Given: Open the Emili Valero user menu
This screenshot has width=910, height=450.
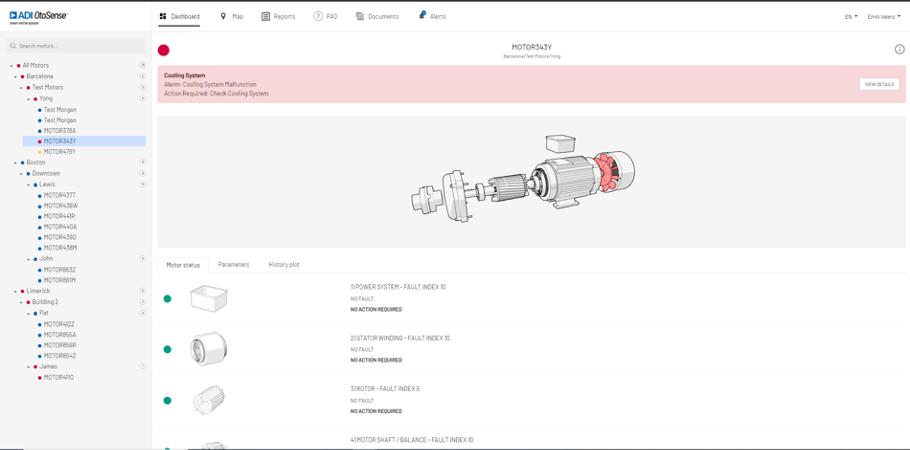Looking at the screenshot, I should (x=884, y=17).
